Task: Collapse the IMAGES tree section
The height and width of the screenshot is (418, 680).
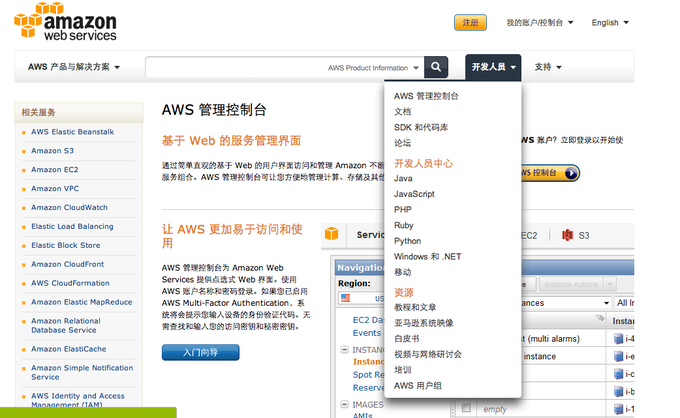Action: pyautogui.click(x=344, y=404)
